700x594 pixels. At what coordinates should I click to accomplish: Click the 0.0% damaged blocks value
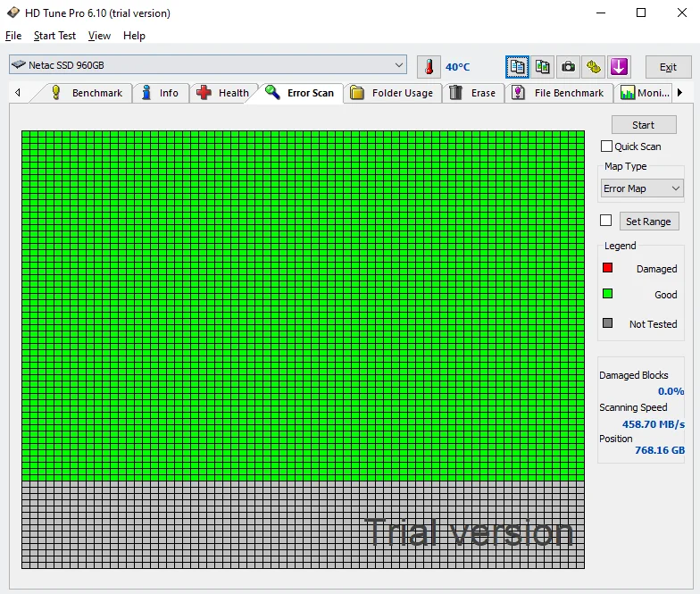[x=671, y=391]
